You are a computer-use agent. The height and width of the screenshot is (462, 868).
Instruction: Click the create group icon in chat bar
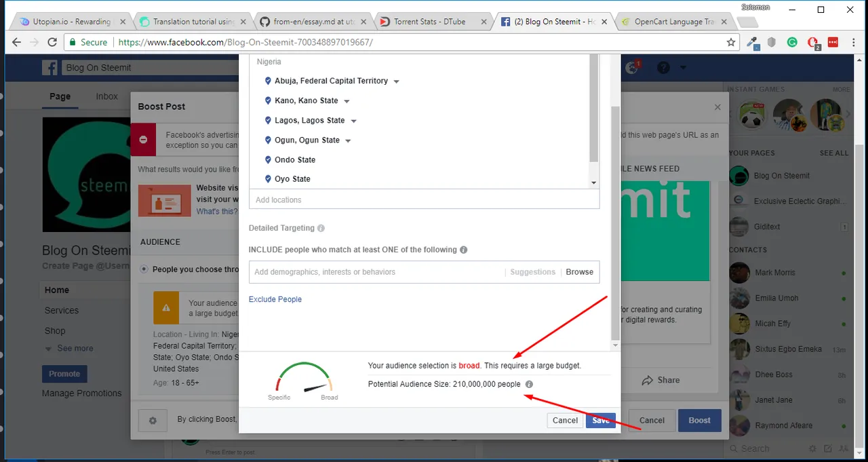pos(844,448)
